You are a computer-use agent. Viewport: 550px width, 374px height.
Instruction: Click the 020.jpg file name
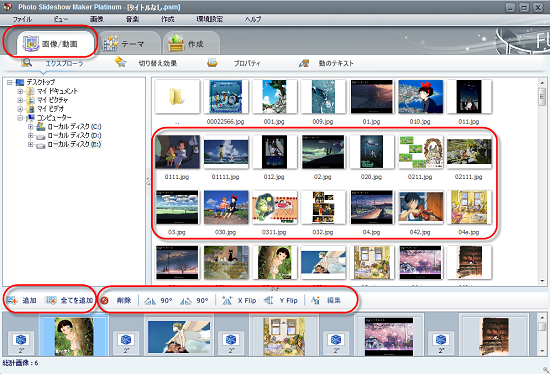point(371,177)
